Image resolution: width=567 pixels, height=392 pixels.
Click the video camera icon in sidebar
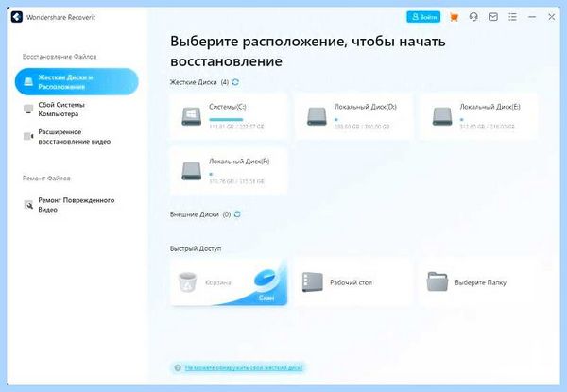[28, 136]
